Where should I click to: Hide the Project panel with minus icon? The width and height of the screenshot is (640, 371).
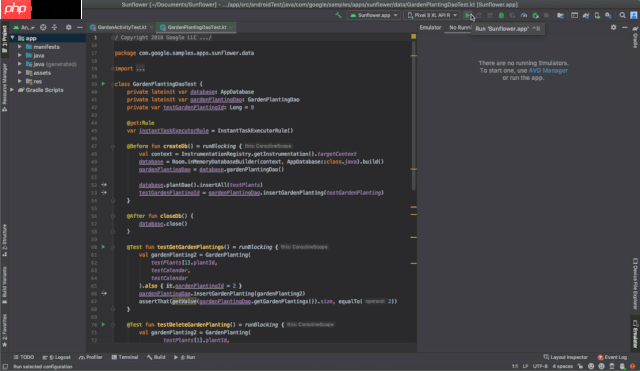(80, 27)
